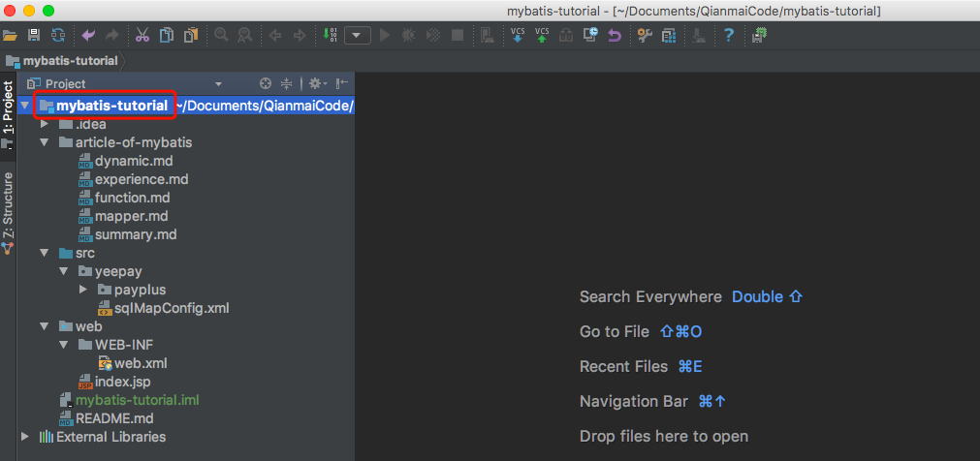Click the Cut scissors icon

[x=142, y=36]
